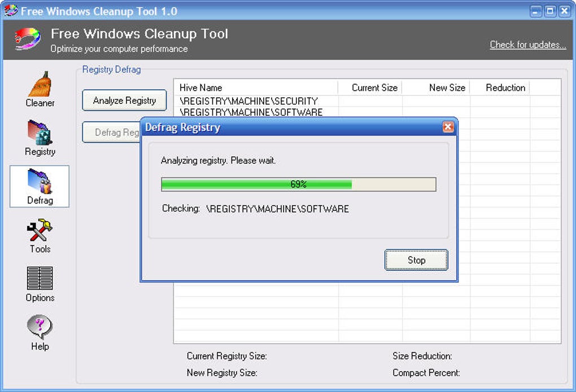Sort by the New Size column header

coord(436,88)
